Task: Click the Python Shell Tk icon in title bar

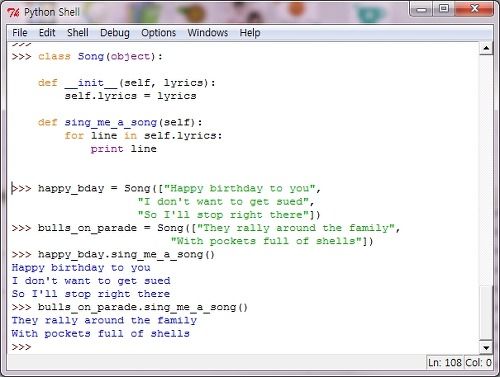Action: pos(14,13)
